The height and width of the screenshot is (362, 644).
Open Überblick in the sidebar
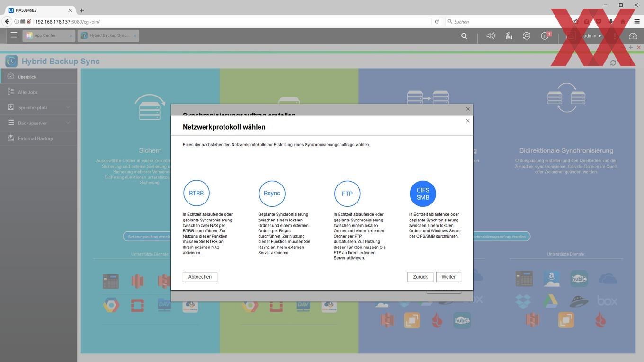[x=38, y=77]
